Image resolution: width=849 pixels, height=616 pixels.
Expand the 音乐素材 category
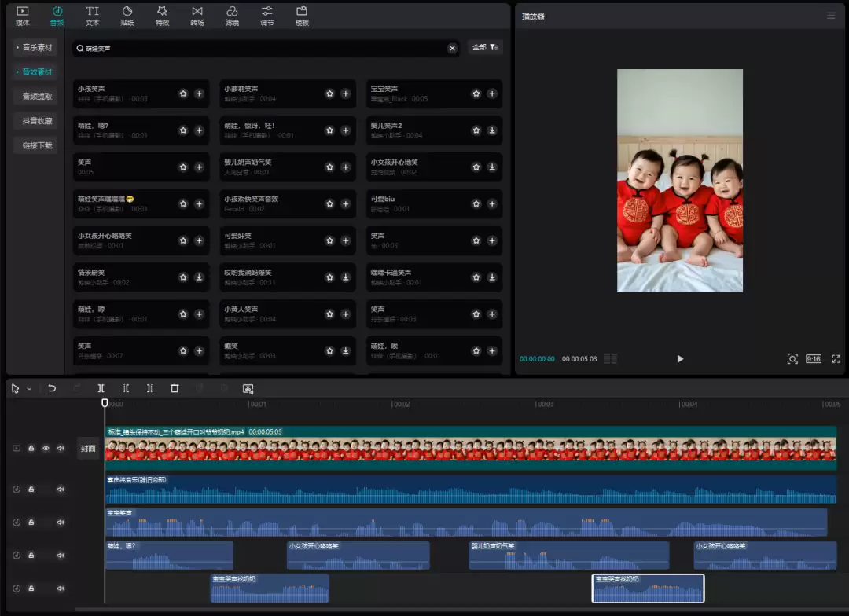point(35,48)
